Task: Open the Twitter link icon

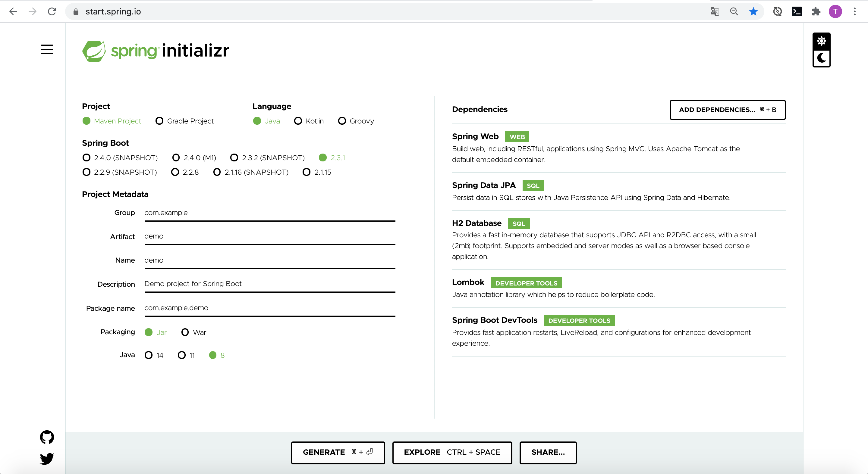Action: coord(47,458)
